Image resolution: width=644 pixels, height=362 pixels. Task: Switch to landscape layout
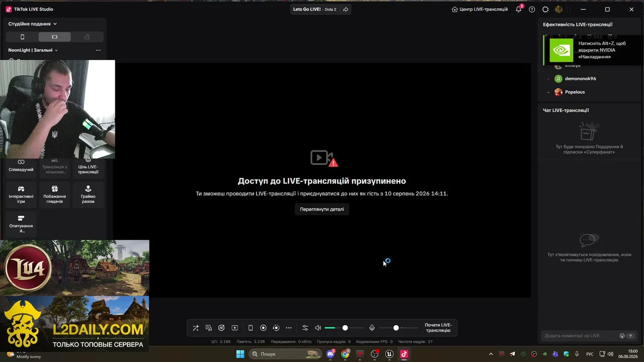pos(54,37)
